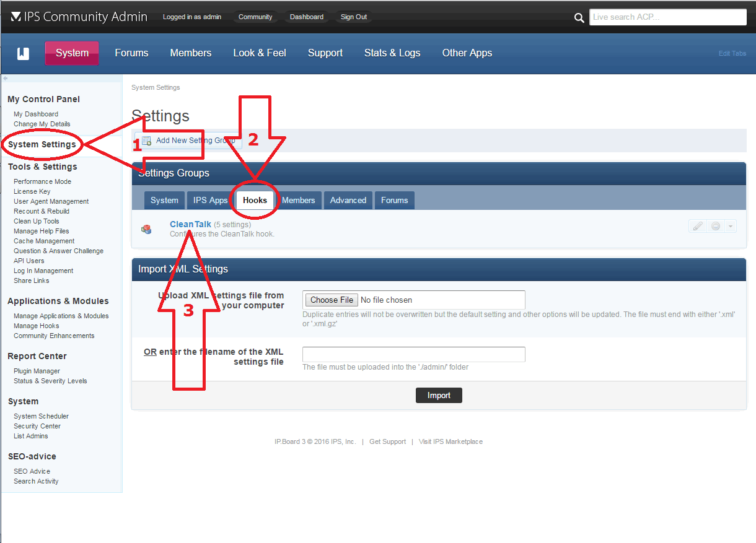
Task: Switch to the Advanced settings group tab
Action: click(x=348, y=200)
